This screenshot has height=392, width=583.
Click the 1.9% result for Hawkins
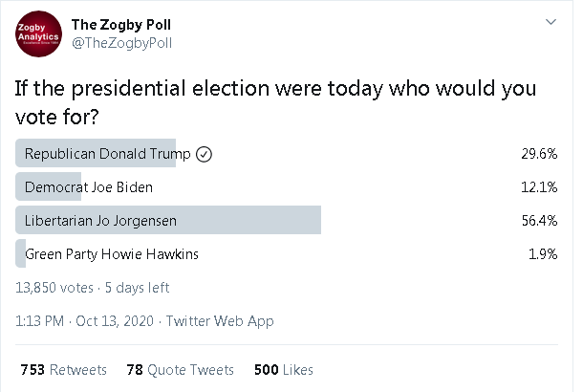click(543, 254)
